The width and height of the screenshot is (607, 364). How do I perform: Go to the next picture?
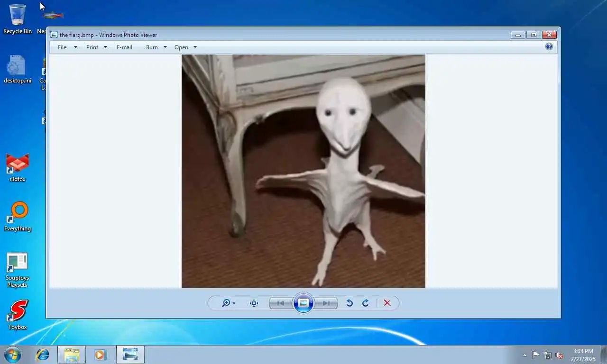click(326, 303)
